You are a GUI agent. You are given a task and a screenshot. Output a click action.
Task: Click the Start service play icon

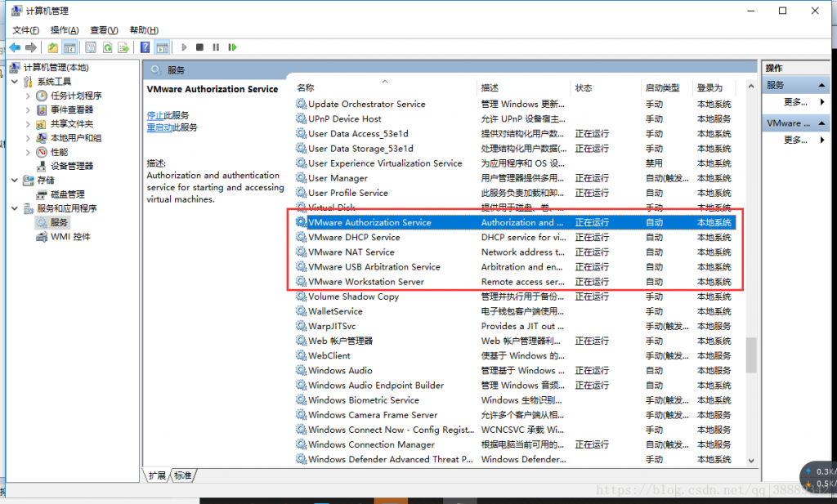coord(184,47)
